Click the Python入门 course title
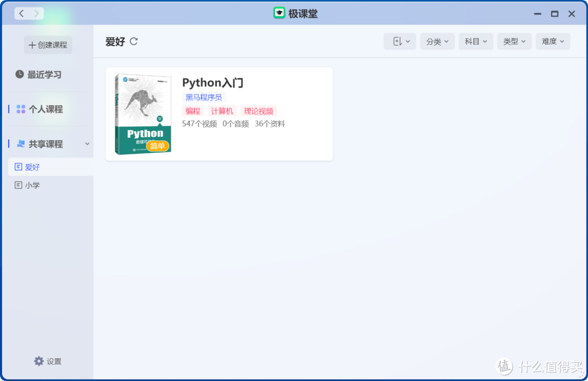 tap(213, 83)
